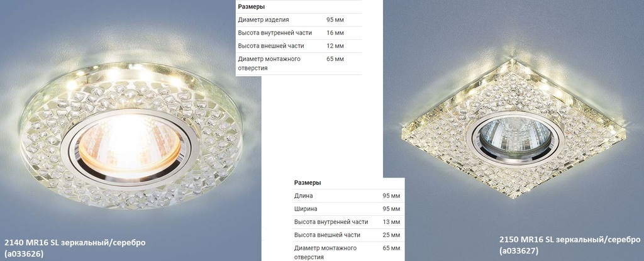Screen dimensions: 644x261
Task: Click the lower "Размеры" table heading
Action: (x=307, y=182)
